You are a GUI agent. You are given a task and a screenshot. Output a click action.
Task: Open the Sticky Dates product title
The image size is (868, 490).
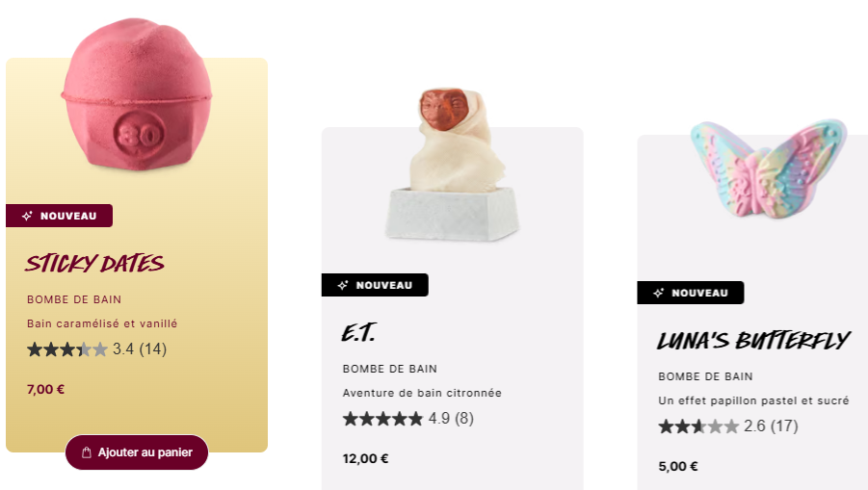point(94,264)
